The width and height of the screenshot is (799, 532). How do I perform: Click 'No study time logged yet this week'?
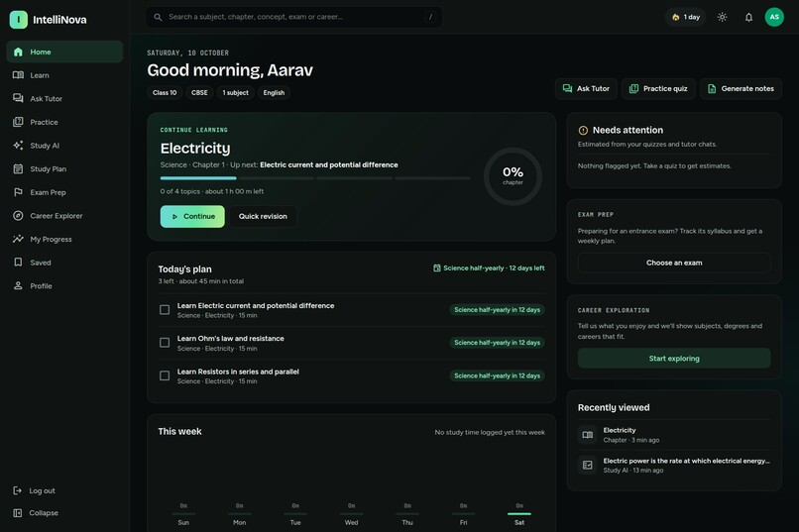coord(490,432)
